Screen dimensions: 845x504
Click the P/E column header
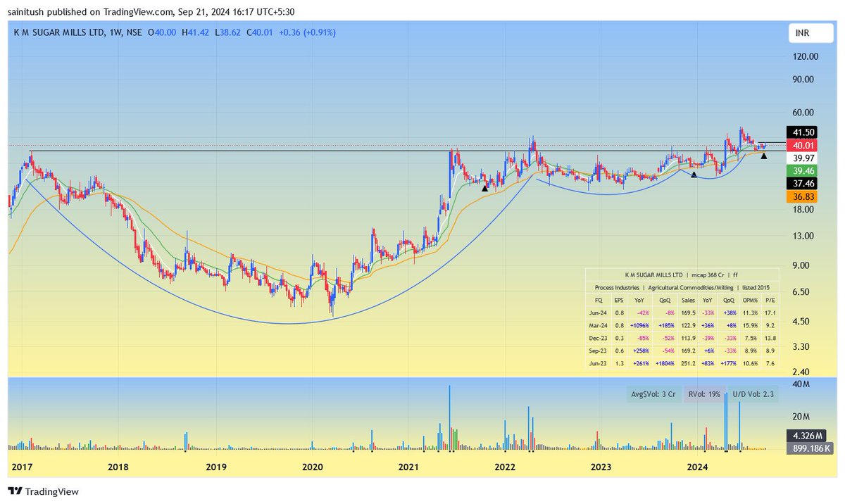[x=770, y=300]
